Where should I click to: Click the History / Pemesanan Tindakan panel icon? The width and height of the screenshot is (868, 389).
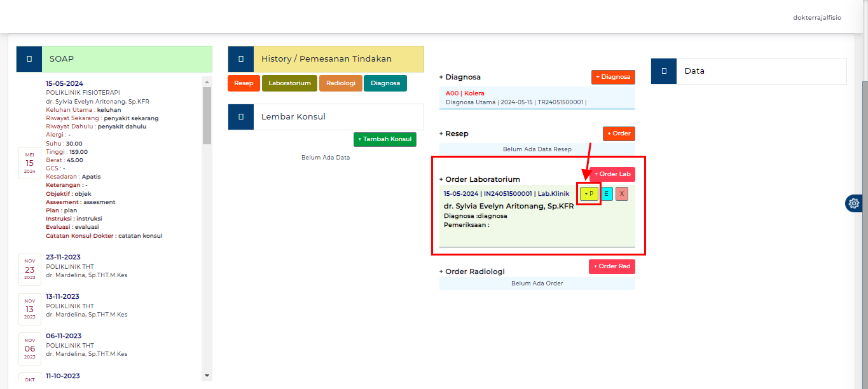(240, 58)
